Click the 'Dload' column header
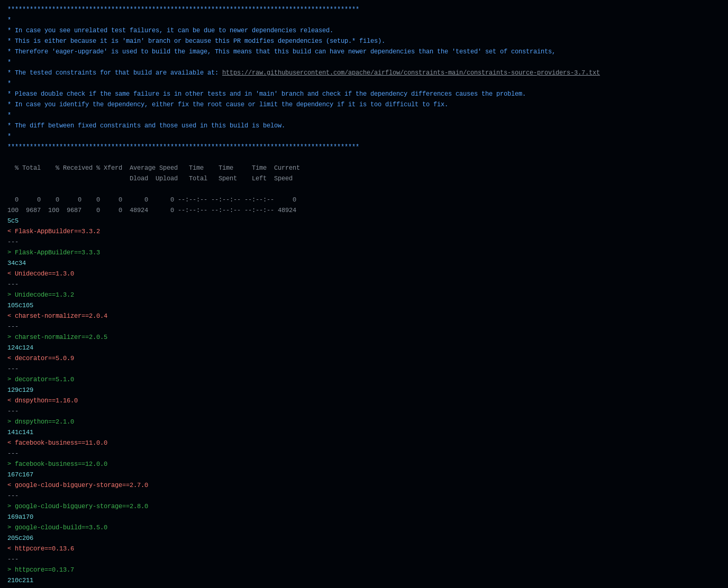The image size is (728, 588). pos(139,179)
